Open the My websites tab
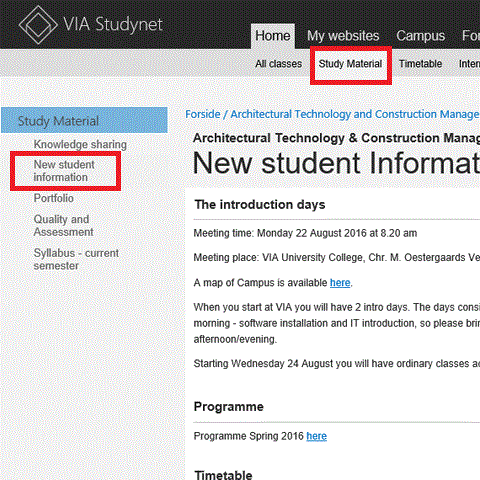Viewport: 480px width, 480px height. [x=343, y=36]
